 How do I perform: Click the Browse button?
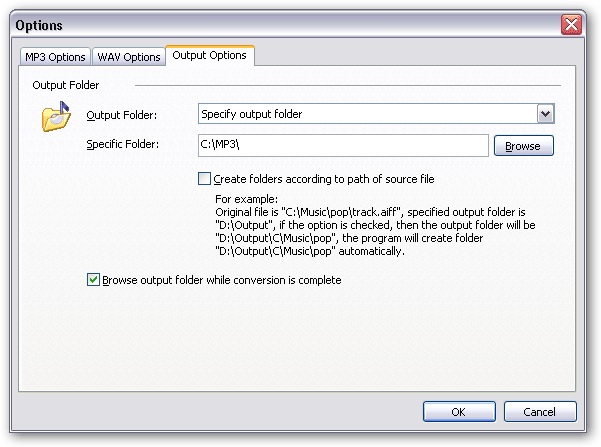pos(523,146)
